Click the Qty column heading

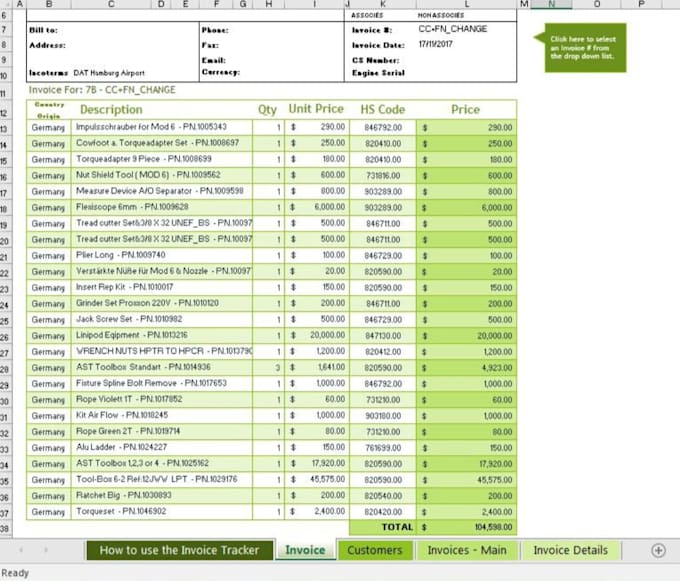point(267,110)
